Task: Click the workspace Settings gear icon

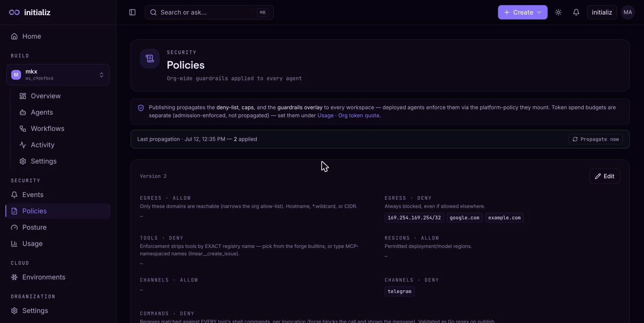Action: 23,161
